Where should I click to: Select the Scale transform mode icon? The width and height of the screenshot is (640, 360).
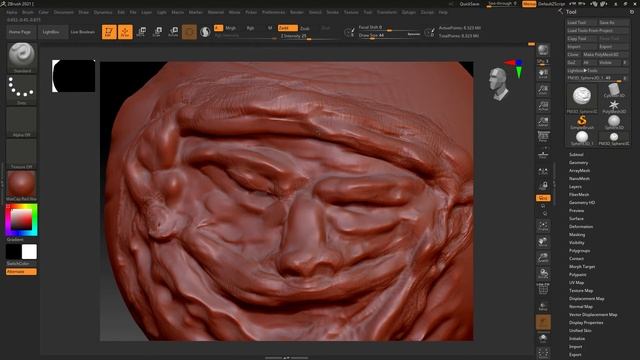(x=157, y=31)
